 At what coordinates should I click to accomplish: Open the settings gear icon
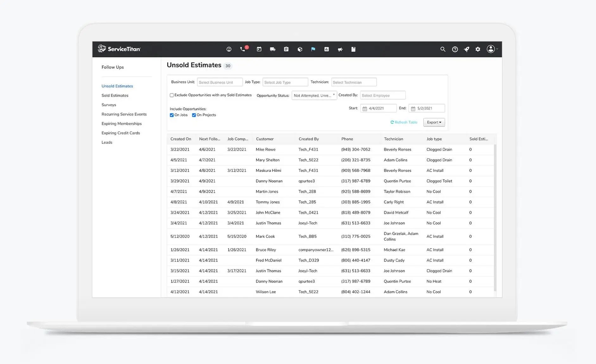478,49
